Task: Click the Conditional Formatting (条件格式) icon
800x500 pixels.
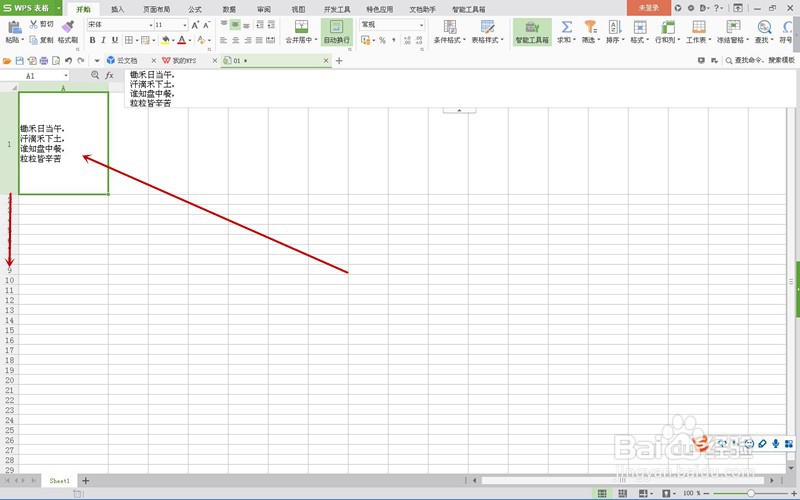Action: click(449, 27)
